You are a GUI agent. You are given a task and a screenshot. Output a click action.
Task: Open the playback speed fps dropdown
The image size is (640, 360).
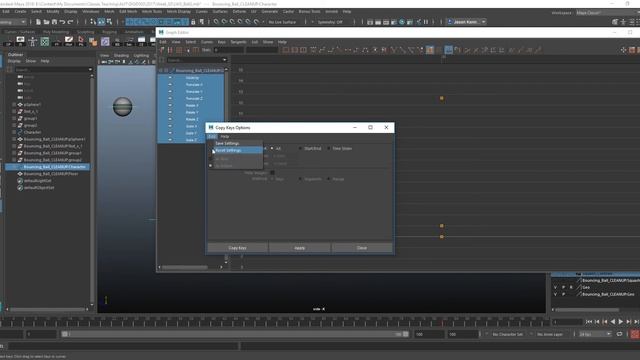click(x=595, y=334)
